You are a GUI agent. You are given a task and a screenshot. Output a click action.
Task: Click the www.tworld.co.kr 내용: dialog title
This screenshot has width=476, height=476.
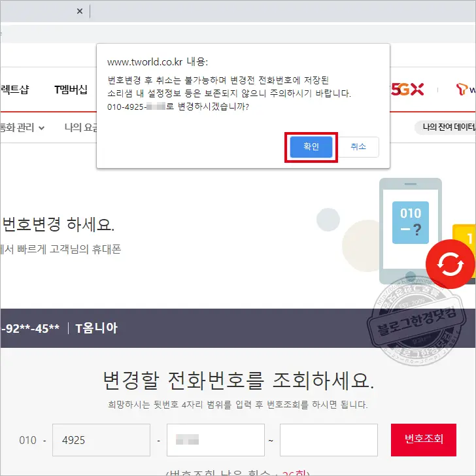click(x=158, y=62)
